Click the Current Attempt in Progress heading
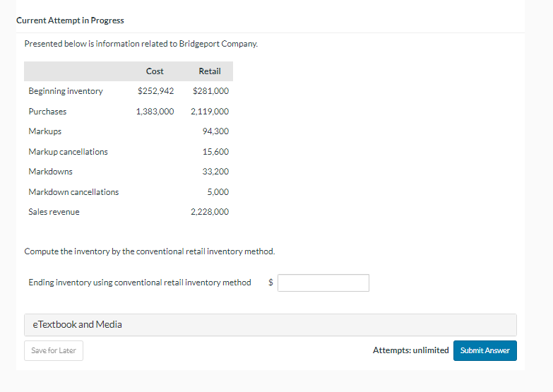Viewport: 553px width, 392px height. [70, 20]
